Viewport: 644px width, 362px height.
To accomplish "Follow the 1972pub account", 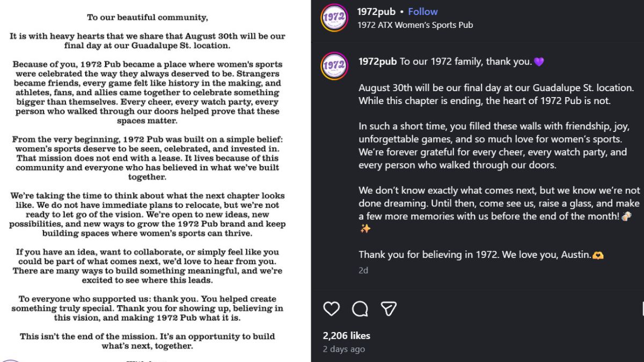I will [423, 11].
